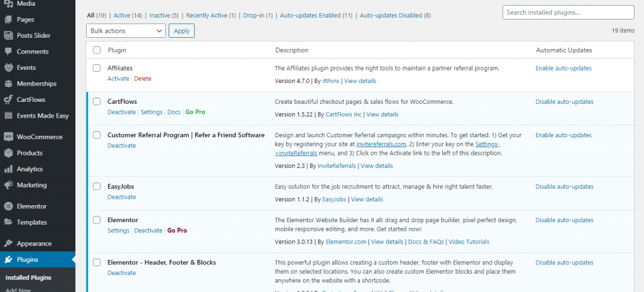Check the CartFlows plugin checkbox
The width and height of the screenshot is (644, 292).
pos(96,101)
